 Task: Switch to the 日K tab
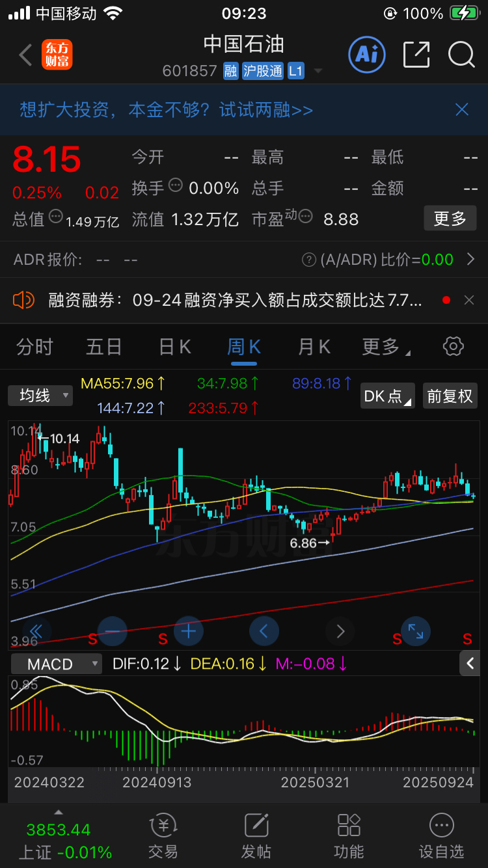pos(175,347)
